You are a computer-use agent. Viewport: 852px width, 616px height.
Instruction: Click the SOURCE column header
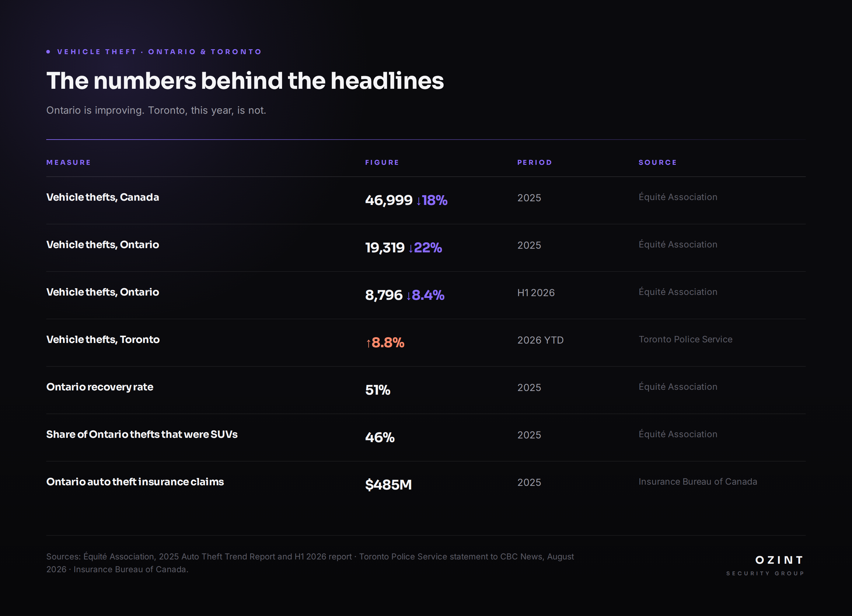tap(657, 163)
